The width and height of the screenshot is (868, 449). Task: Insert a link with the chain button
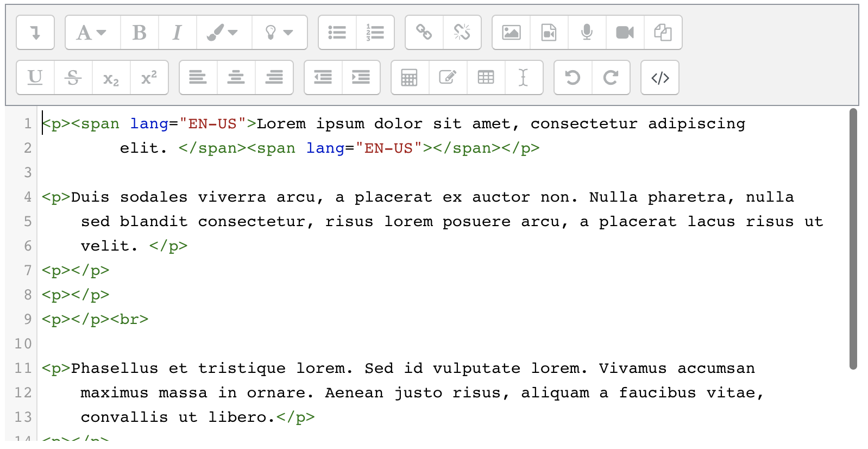coord(424,33)
